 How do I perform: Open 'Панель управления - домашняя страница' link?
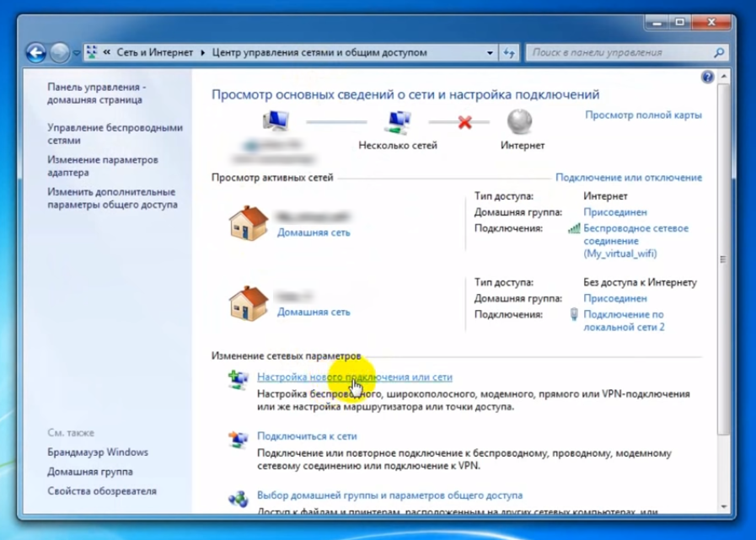pos(96,93)
